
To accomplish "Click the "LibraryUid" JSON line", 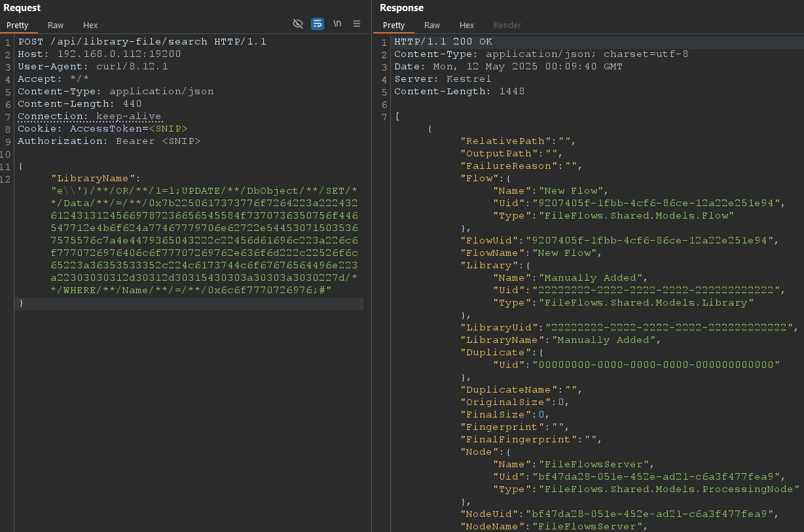I will pos(630,327).
